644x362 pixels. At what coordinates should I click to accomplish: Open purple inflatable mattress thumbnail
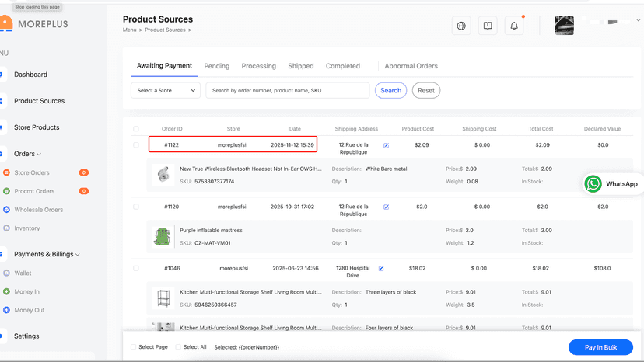(163, 236)
